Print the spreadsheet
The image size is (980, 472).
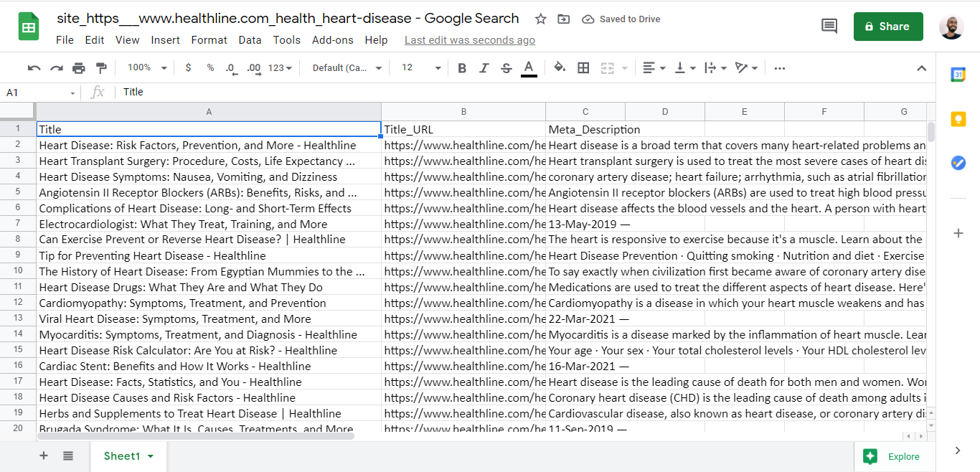79,68
